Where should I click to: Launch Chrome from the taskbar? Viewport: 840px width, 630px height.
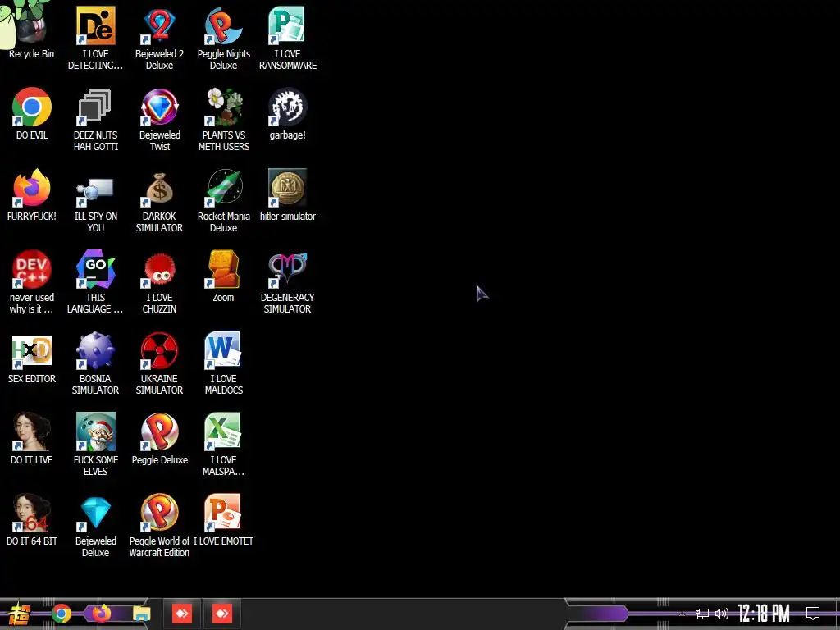click(62, 614)
